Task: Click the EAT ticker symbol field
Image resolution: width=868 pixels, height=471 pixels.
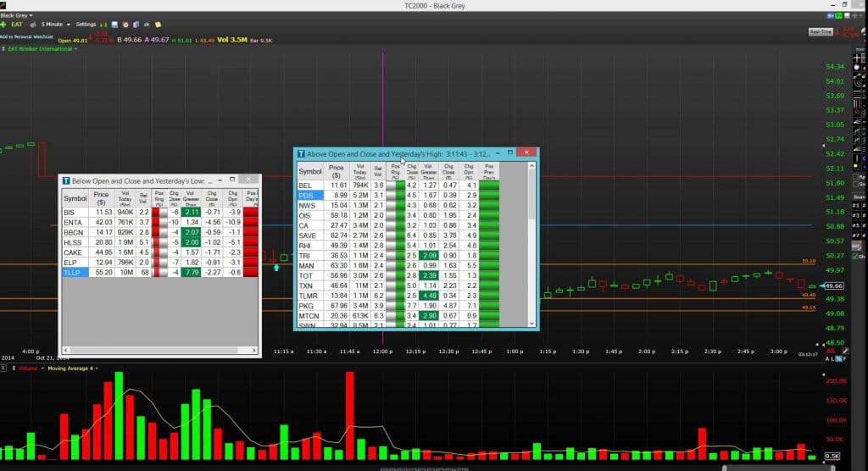Action: [x=17, y=25]
